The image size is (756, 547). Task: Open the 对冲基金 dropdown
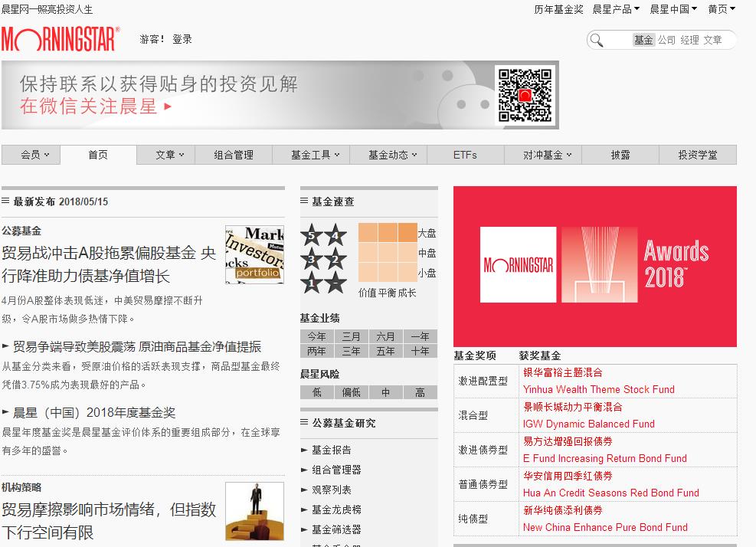(542, 154)
